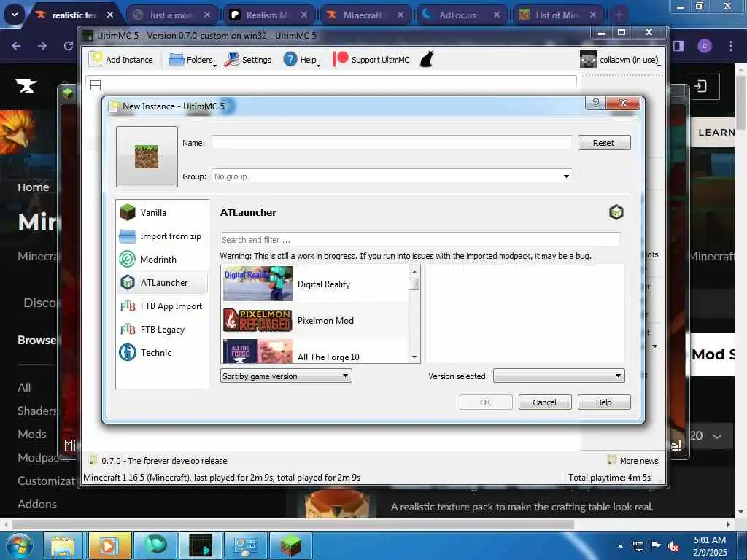Click the Reset button
747x560 pixels.
[603, 142]
